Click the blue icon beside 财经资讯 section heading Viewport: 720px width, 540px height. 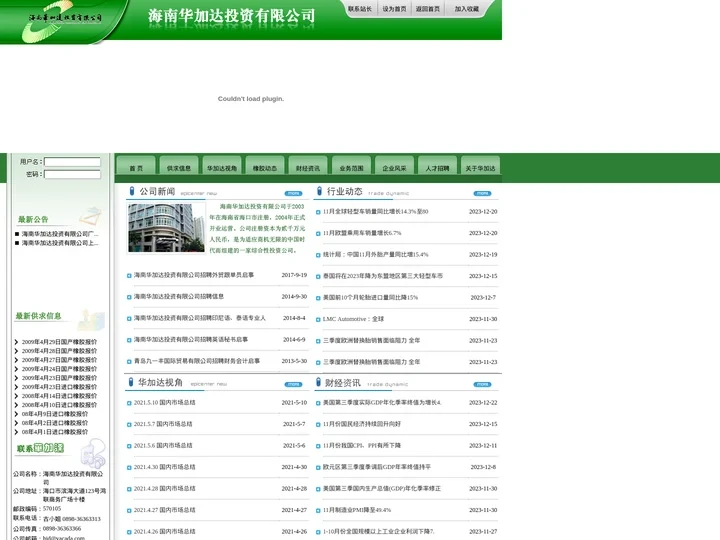point(318,382)
